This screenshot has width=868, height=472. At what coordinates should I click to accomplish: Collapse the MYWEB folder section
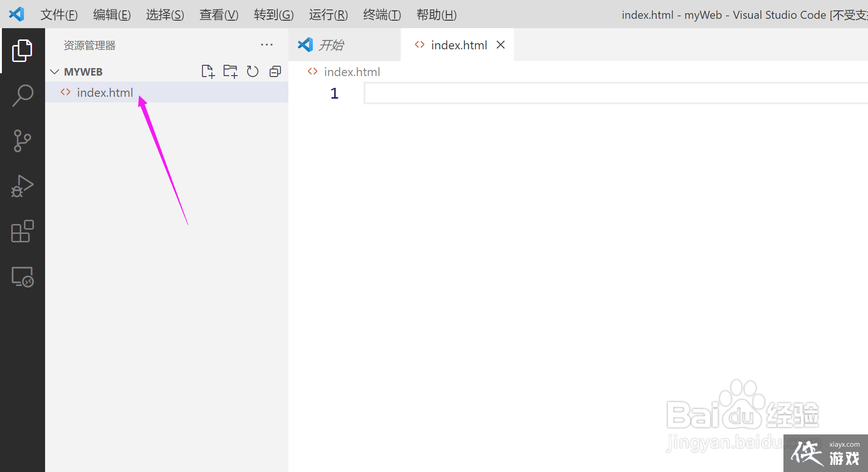click(54, 72)
